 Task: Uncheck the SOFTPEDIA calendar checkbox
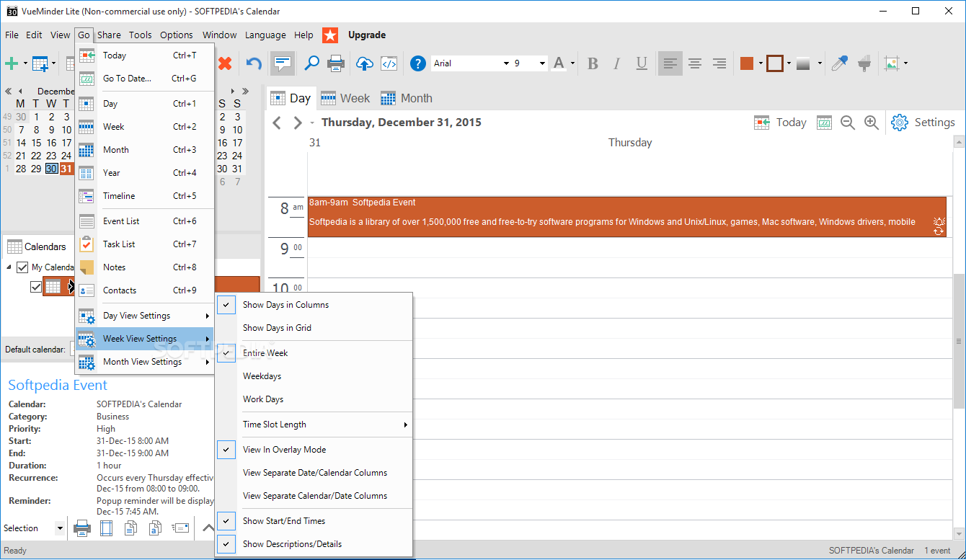tap(36, 287)
